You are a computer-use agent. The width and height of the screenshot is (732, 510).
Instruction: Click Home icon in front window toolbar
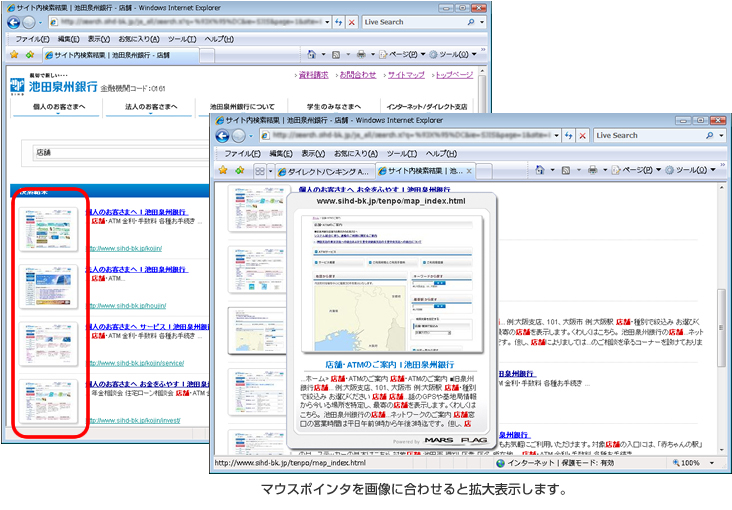(x=539, y=170)
